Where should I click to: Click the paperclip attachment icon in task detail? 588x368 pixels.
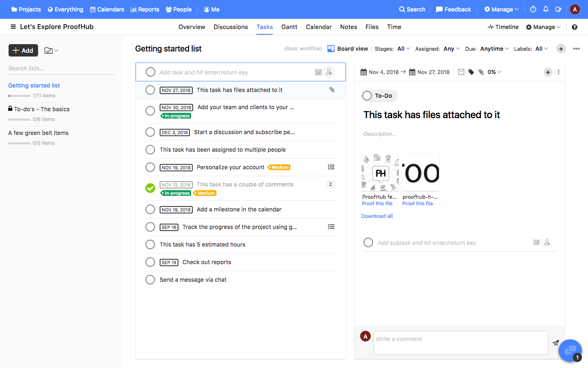481,72
